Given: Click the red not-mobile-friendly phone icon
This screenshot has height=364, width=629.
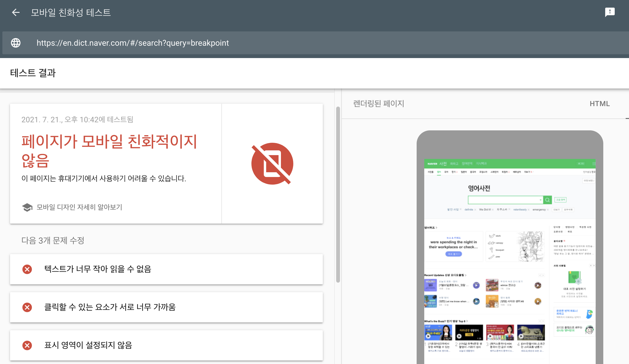Looking at the screenshot, I should [x=272, y=164].
